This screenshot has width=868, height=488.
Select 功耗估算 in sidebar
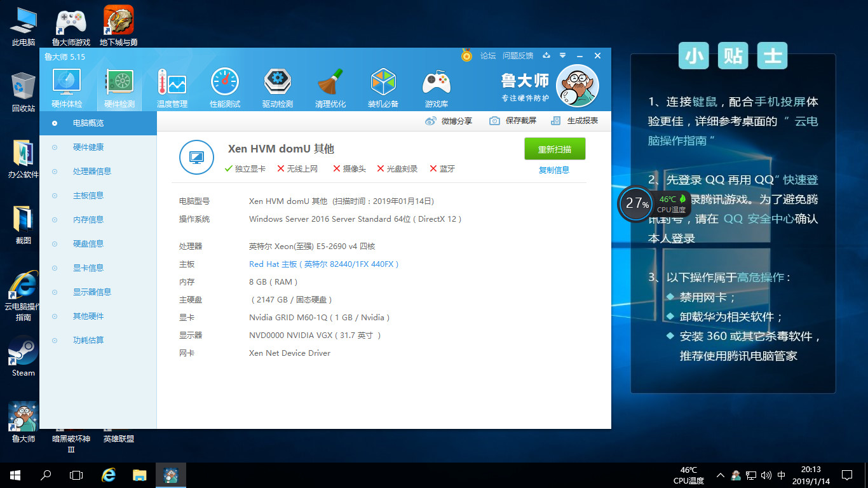98,341
